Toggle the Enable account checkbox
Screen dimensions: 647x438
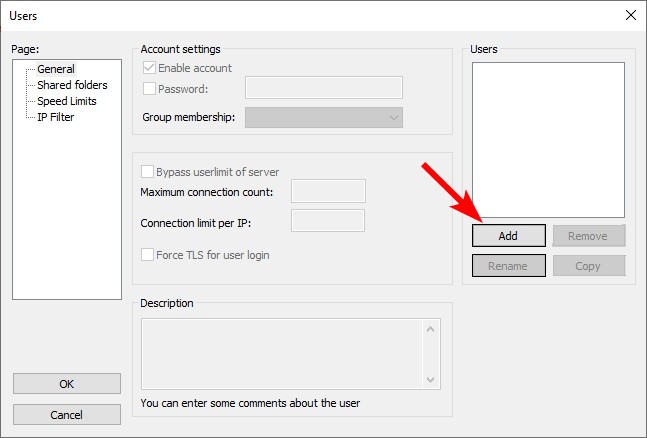click(149, 68)
